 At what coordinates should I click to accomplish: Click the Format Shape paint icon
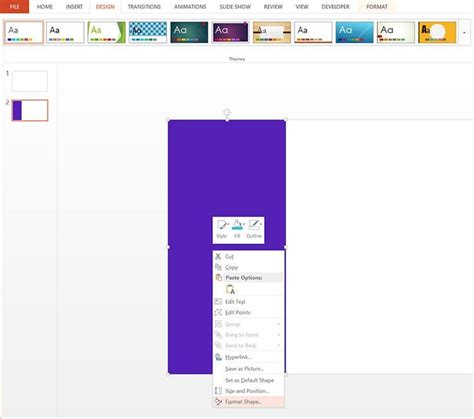(218, 402)
